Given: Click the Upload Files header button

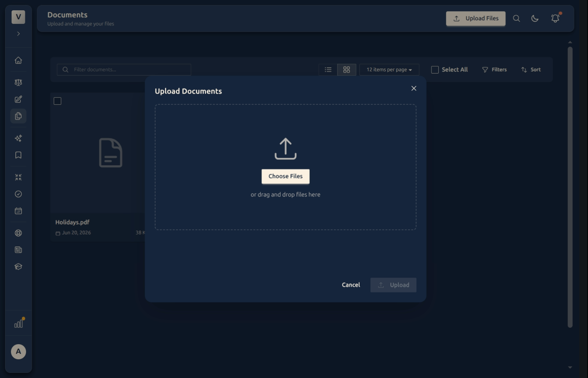Looking at the screenshot, I should [x=476, y=18].
